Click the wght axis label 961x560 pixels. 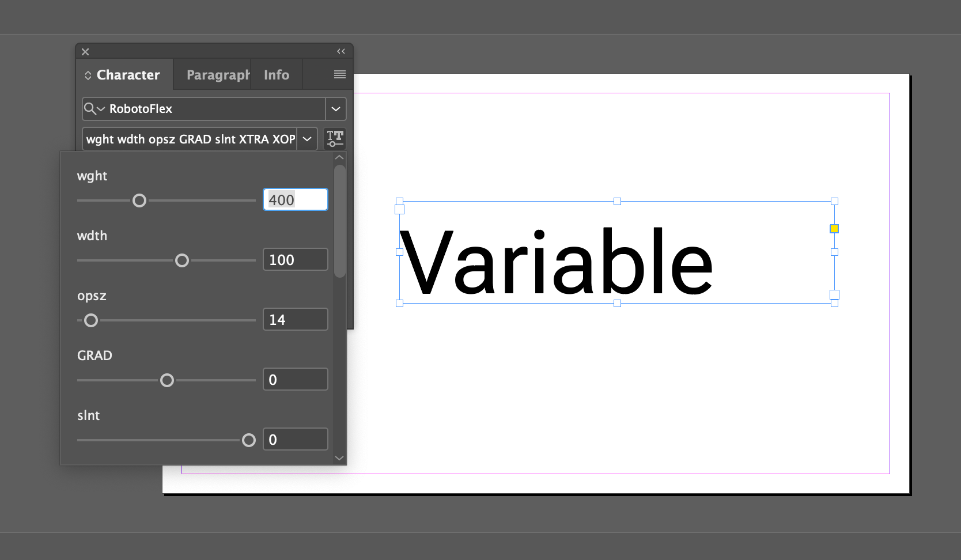pos(92,176)
